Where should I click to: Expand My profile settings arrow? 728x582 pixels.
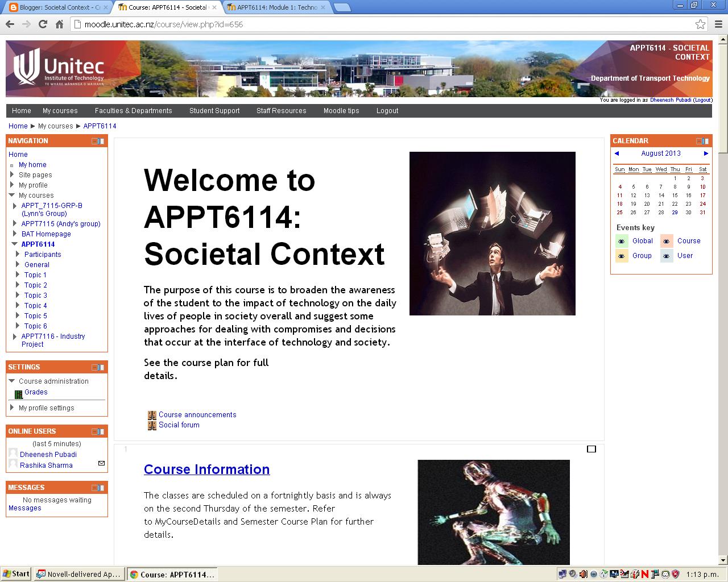(x=12, y=408)
